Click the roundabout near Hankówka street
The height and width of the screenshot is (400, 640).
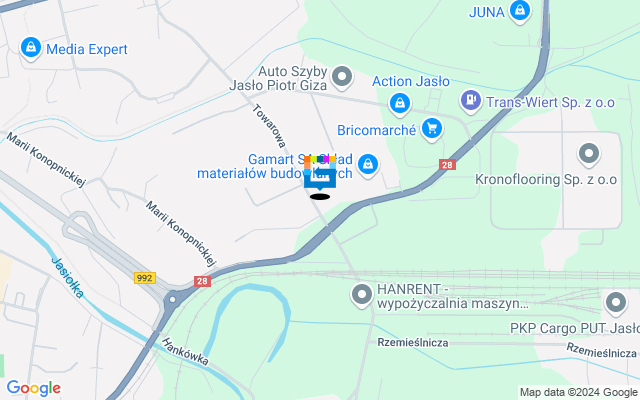173,300
